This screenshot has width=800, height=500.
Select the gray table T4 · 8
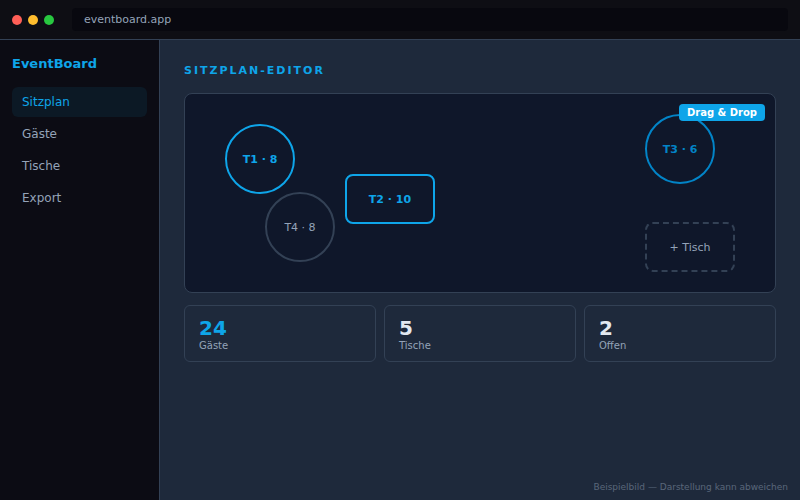[300, 227]
